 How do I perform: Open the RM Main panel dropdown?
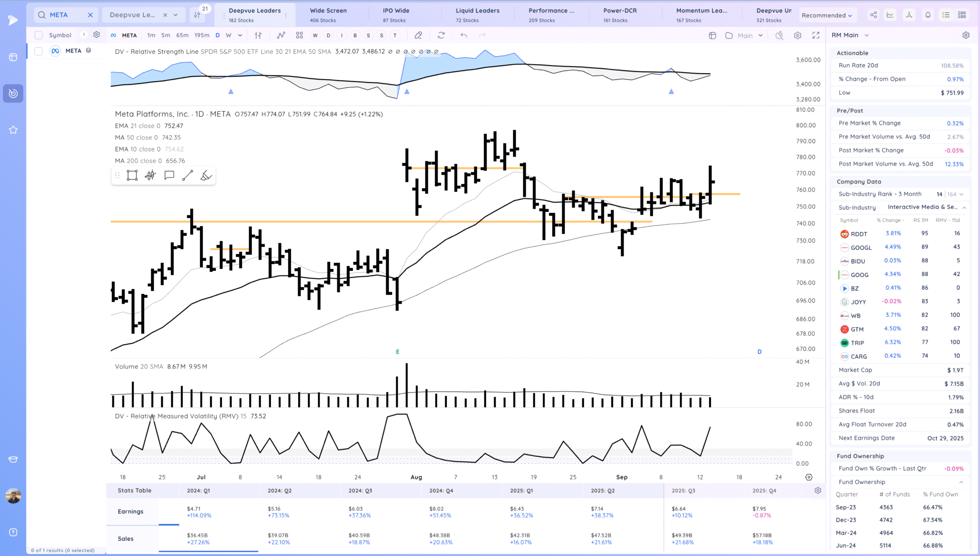click(867, 35)
